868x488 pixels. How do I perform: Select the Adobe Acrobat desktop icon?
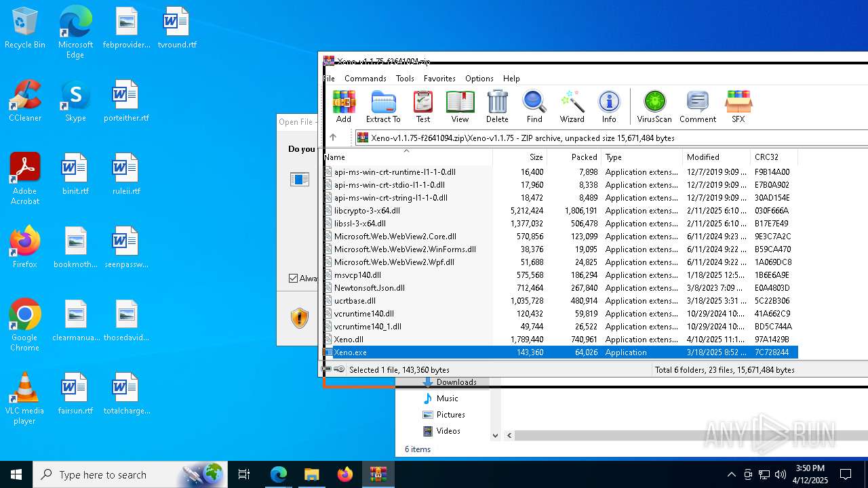[25, 179]
